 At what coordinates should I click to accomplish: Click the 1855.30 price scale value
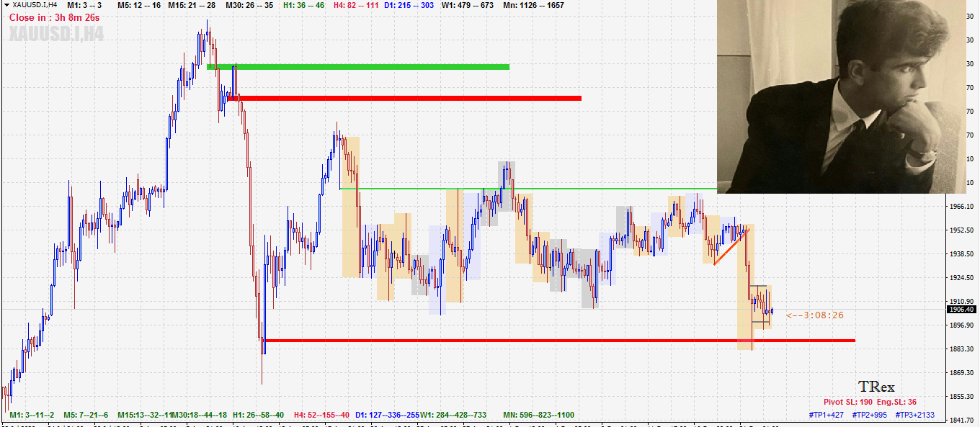tap(962, 397)
